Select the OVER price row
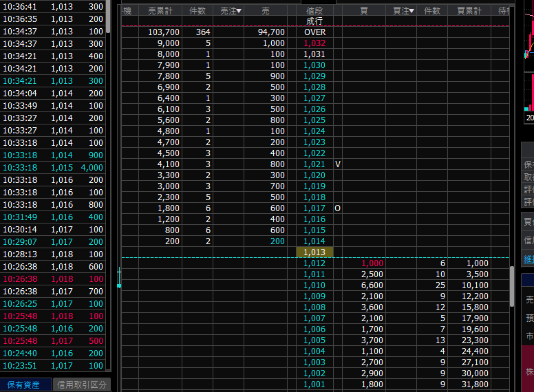 pos(314,32)
